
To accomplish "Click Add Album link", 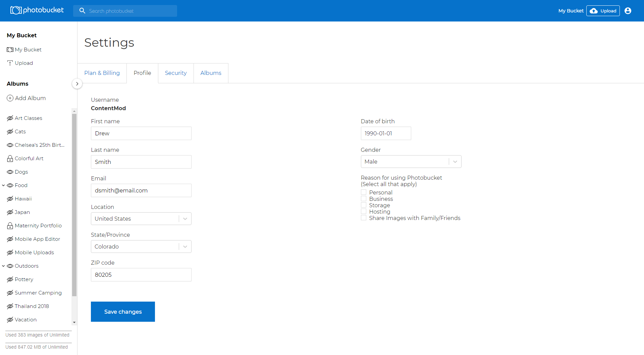I will [x=30, y=98].
